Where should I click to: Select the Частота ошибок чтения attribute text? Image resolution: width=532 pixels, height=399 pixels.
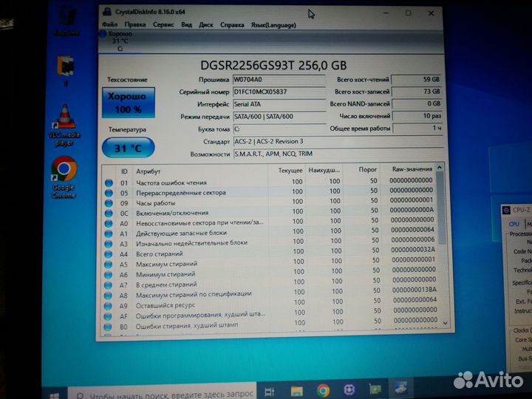coord(171,183)
